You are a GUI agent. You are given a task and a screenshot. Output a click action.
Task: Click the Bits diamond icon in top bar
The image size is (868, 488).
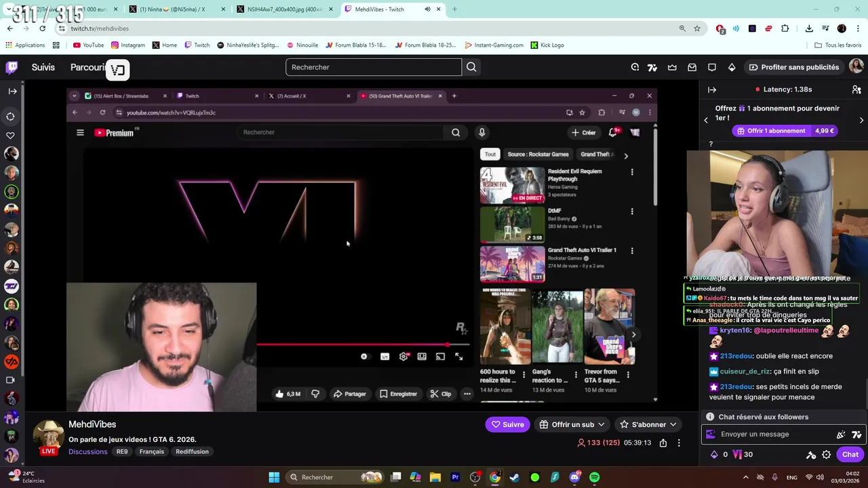click(x=732, y=67)
